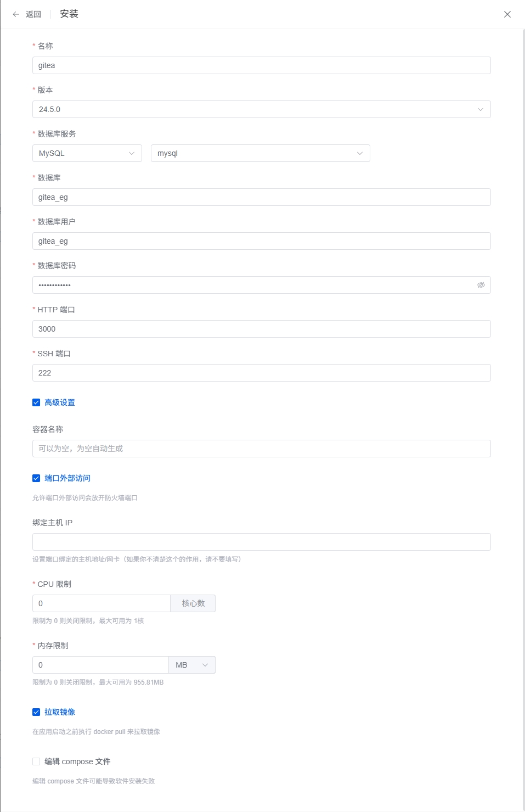525x812 pixels.
Task: Click the back arrow icon
Action: (16, 14)
